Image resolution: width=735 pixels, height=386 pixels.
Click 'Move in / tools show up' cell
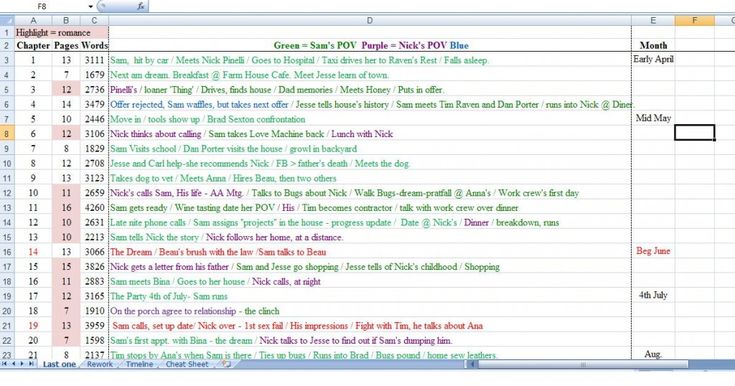pyautogui.click(x=370, y=119)
